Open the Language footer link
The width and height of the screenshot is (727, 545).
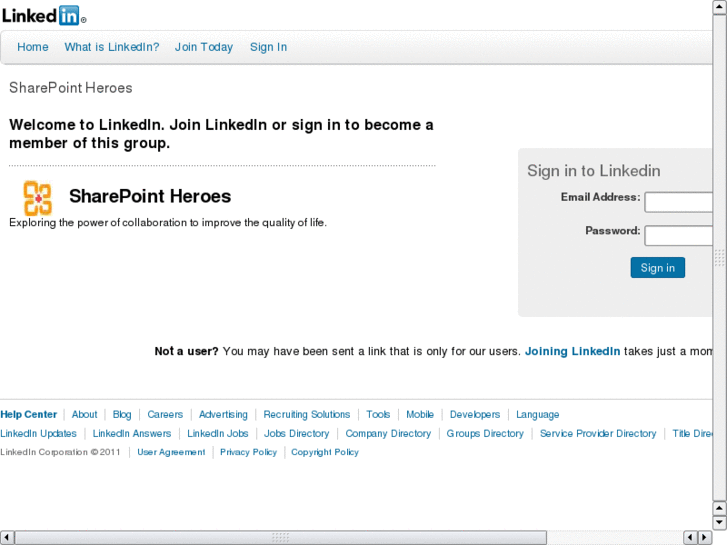pyautogui.click(x=537, y=414)
